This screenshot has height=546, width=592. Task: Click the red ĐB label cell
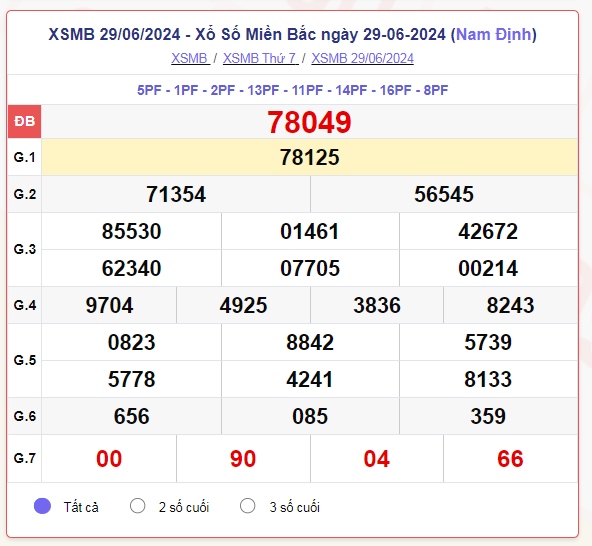[25, 121]
